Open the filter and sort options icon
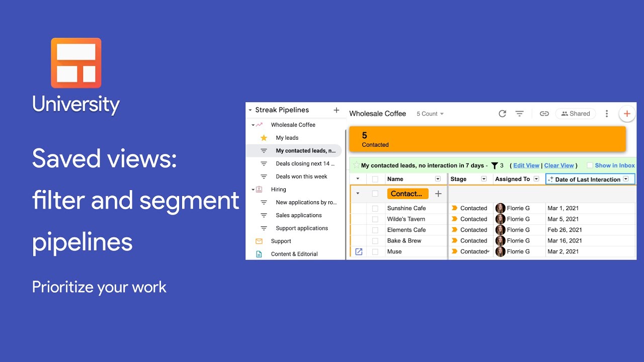The image size is (644, 362). click(x=520, y=114)
